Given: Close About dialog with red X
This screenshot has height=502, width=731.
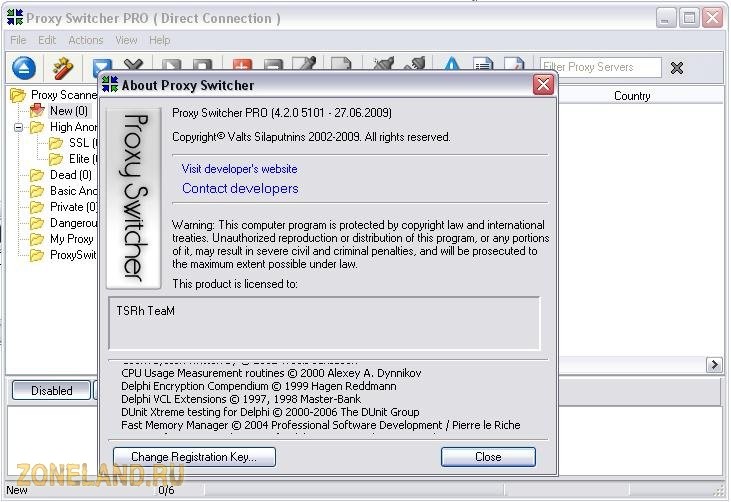Looking at the screenshot, I should pos(543,84).
